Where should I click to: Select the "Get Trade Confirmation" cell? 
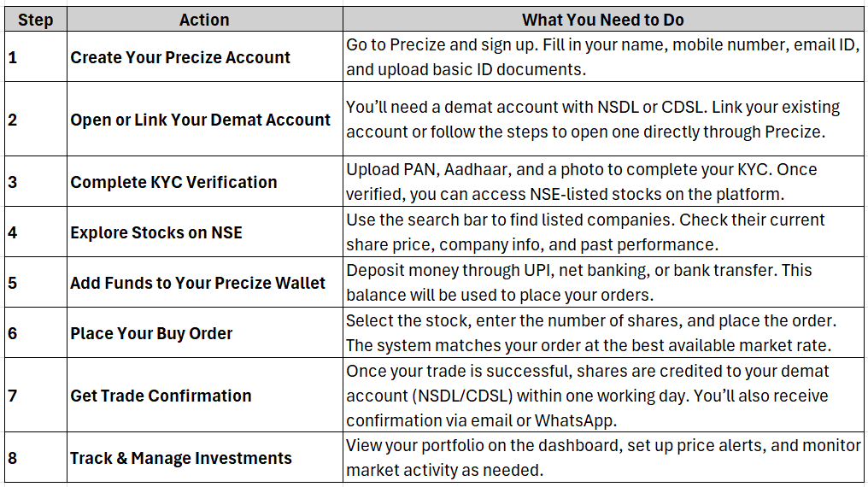tap(161, 396)
